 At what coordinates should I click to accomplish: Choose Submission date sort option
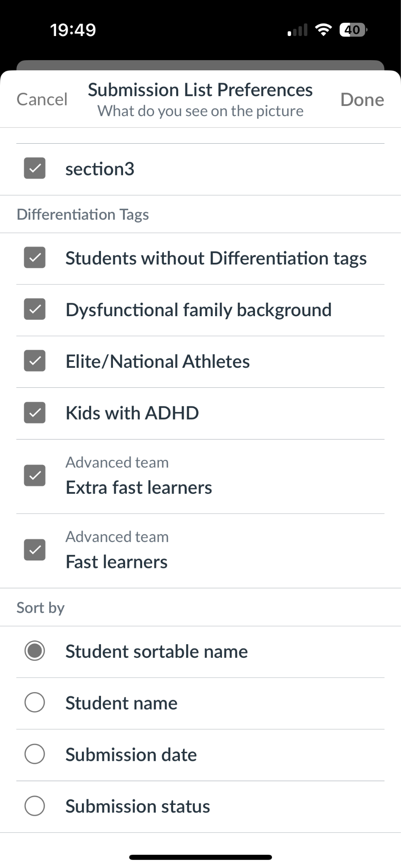coord(35,754)
